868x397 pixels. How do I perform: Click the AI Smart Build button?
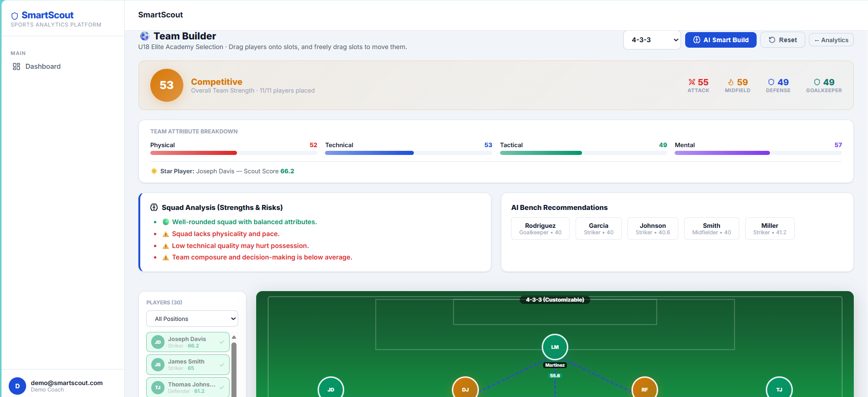[x=720, y=40]
